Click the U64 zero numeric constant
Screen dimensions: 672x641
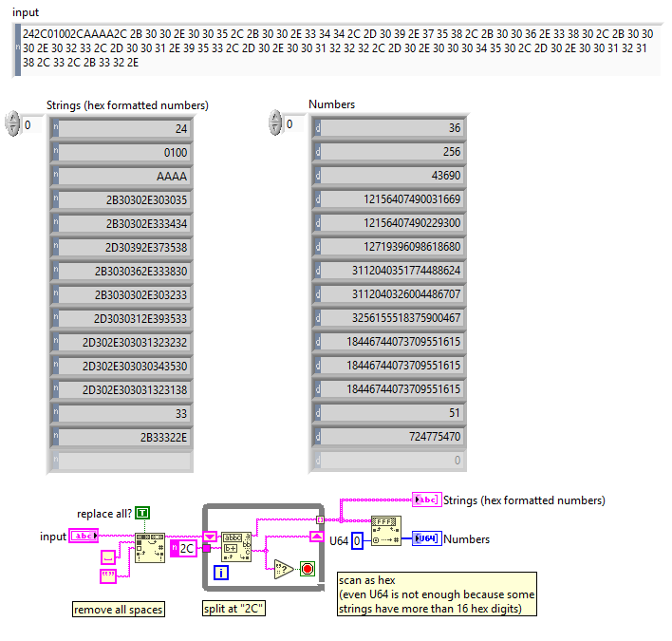click(357, 540)
